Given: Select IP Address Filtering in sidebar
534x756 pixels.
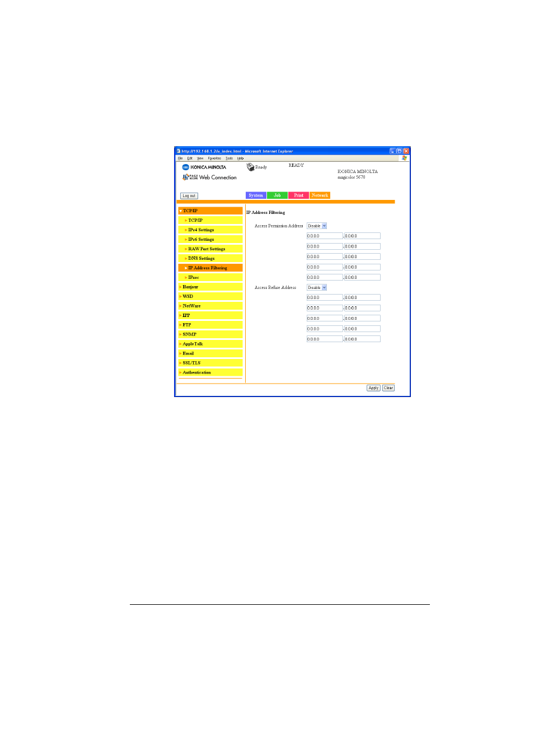Looking at the screenshot, I should pos(210,268).
